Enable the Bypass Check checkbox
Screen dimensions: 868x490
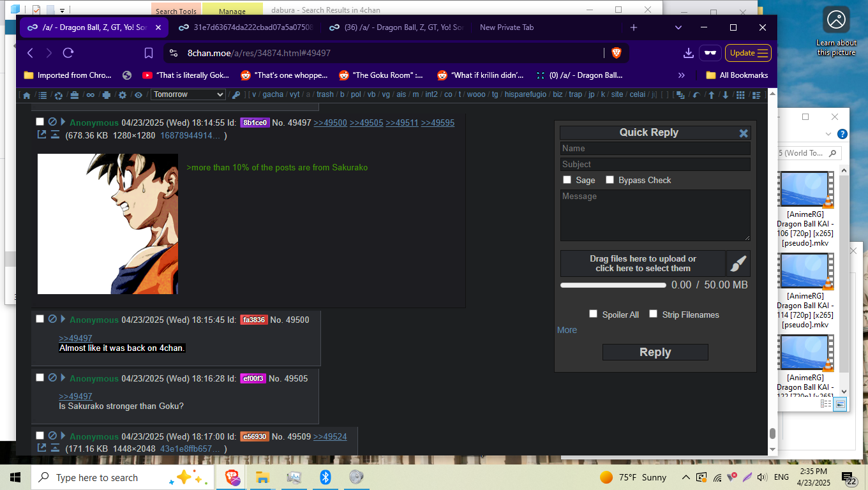(610, 180)
